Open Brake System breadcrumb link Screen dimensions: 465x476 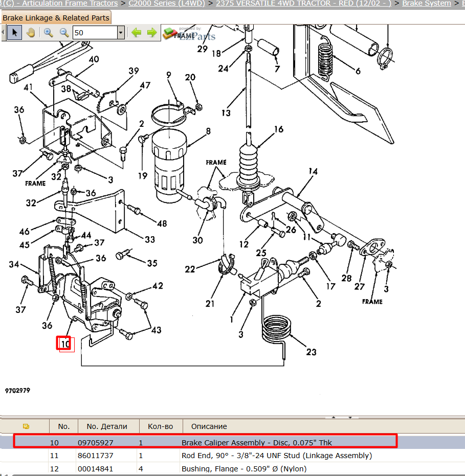(x=427, y=4)
